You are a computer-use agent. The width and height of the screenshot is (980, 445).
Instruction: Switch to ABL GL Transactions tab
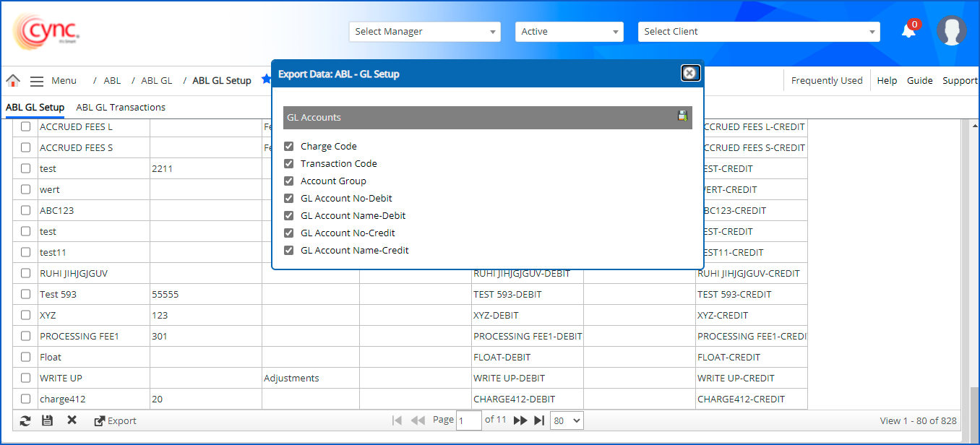click(x=121, y=108)
